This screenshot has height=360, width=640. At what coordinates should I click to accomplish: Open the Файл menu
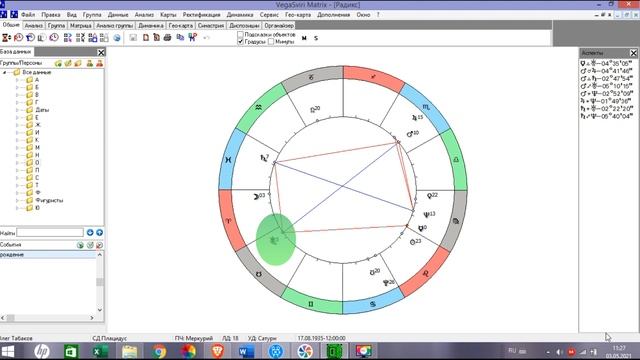pos(28,15)
